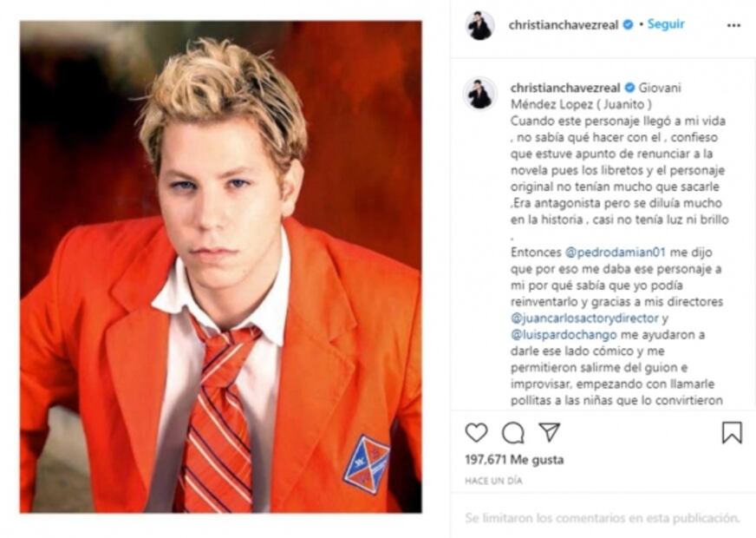Viewport: 756px width, 538px height.
Task: Click the verified badge beside the caption username
Action: pos(629,88)
